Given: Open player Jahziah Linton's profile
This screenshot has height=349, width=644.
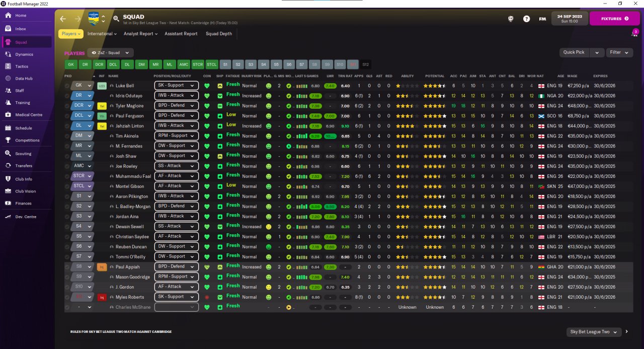Looking at the screenshot, I should 129,126.
